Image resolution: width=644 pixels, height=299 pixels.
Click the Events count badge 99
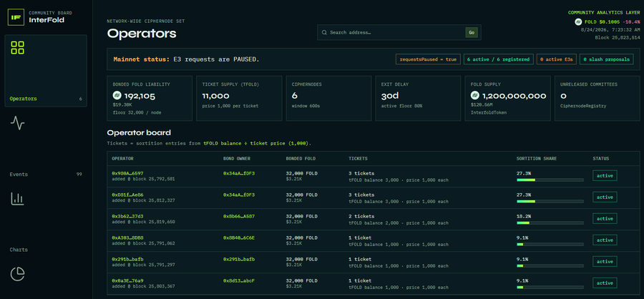[79, 175]
